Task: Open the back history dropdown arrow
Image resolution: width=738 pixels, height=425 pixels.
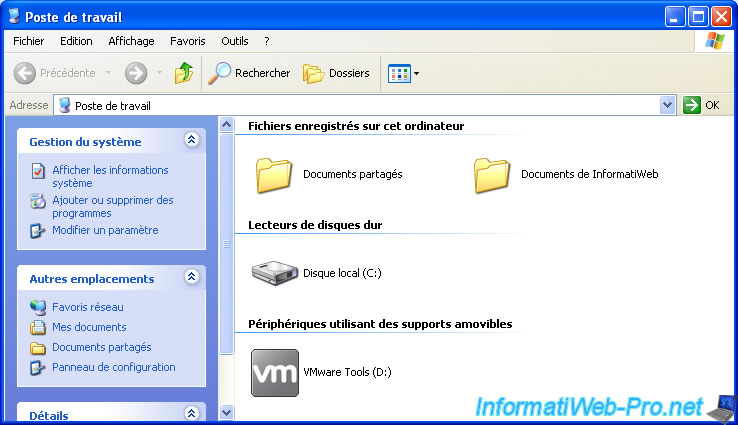Action: tap(109, 72)
